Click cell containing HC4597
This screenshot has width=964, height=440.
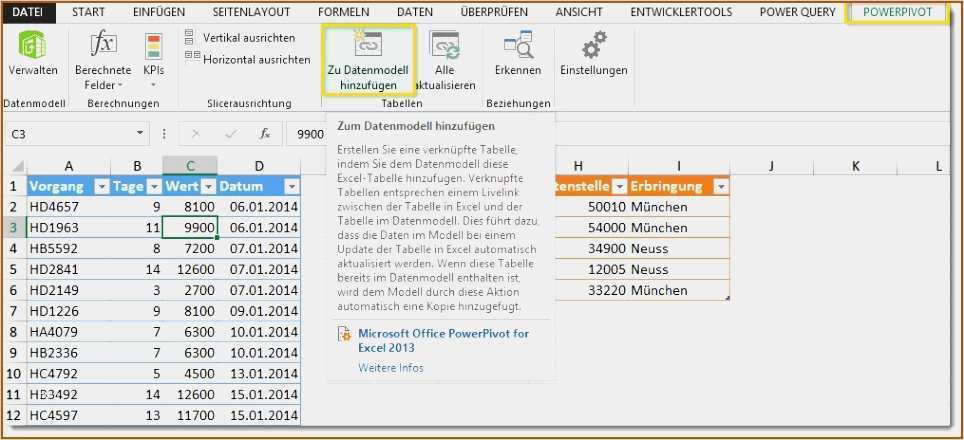[x=69, y=415]
